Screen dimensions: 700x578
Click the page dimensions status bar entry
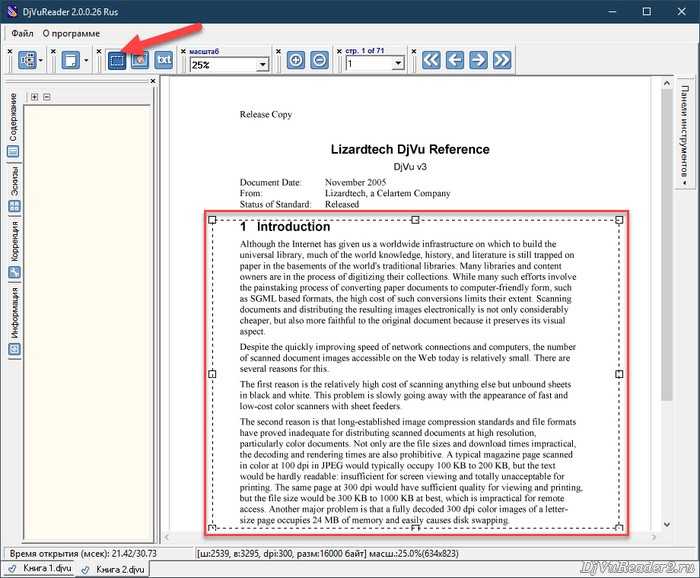327,553
